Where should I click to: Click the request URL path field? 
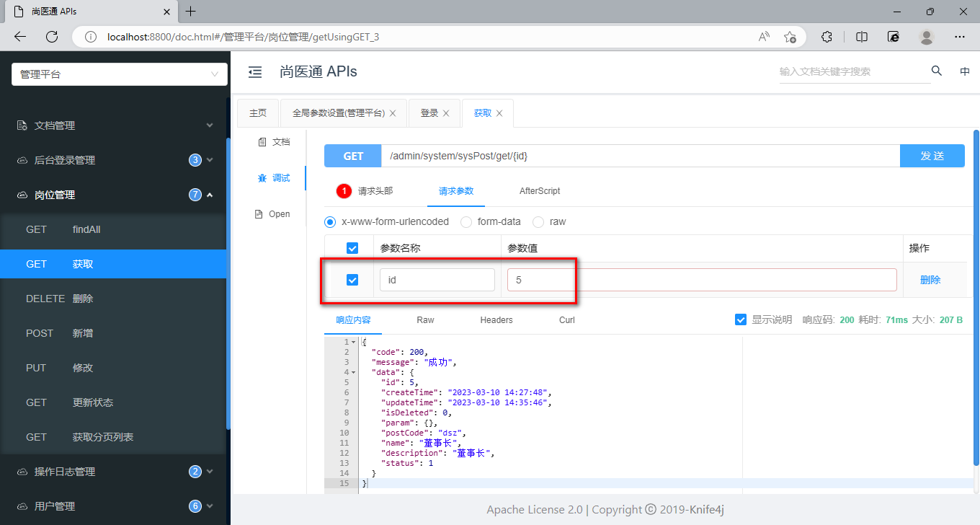tap(641, 156)
